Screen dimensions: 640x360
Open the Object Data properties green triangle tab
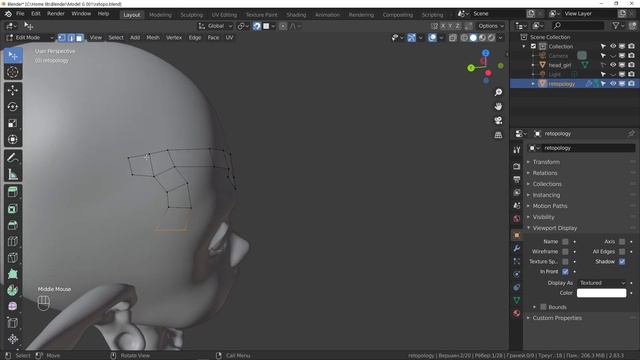[517, 300]
